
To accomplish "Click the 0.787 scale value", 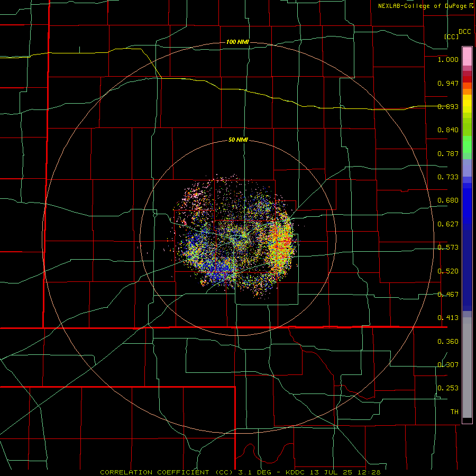I will pos(448,153).
